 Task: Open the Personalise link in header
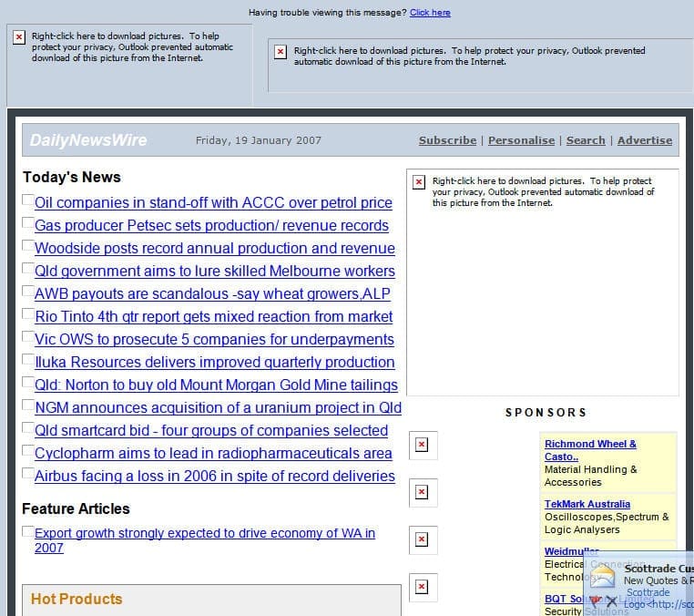coord(521,140)
